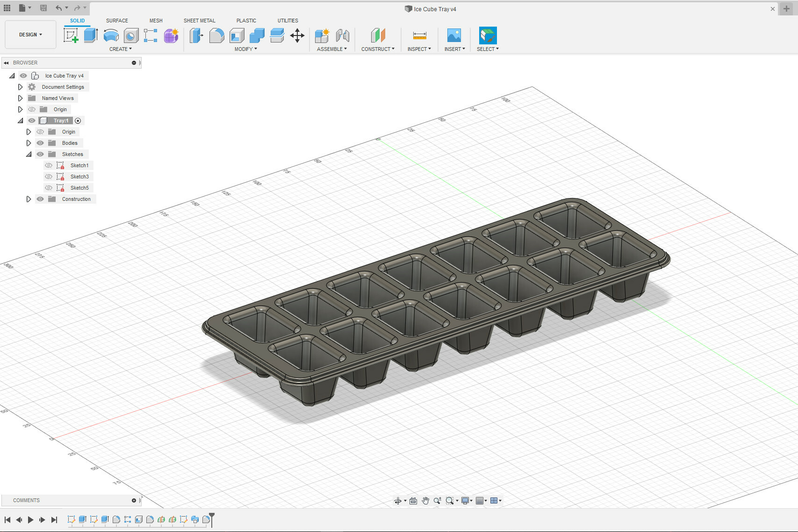Select the Extrude tool
Viewport: 798px width, 532px height.
point(91,35)
